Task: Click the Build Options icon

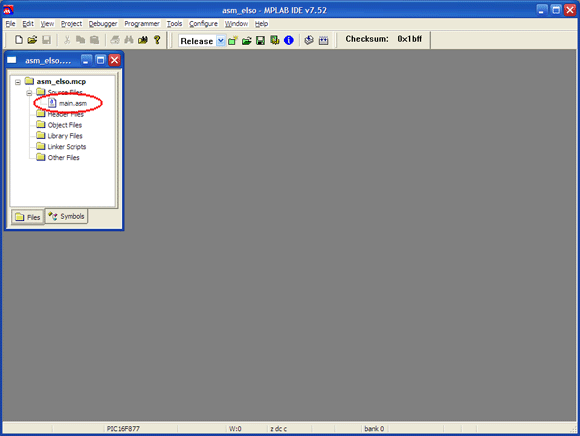Action: click(x=274, y=40)
